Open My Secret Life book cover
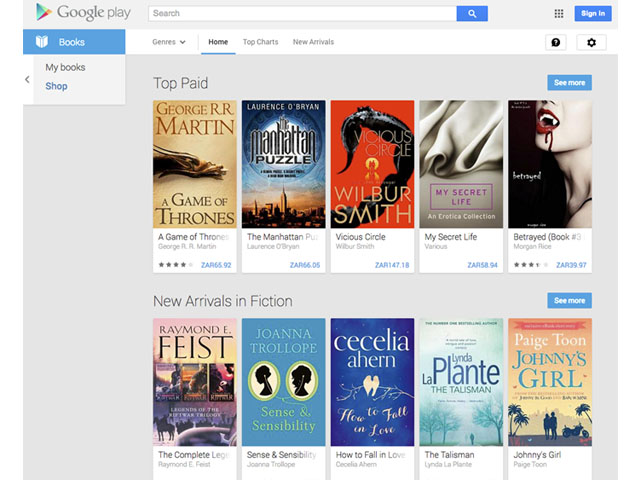 [461, 164]
